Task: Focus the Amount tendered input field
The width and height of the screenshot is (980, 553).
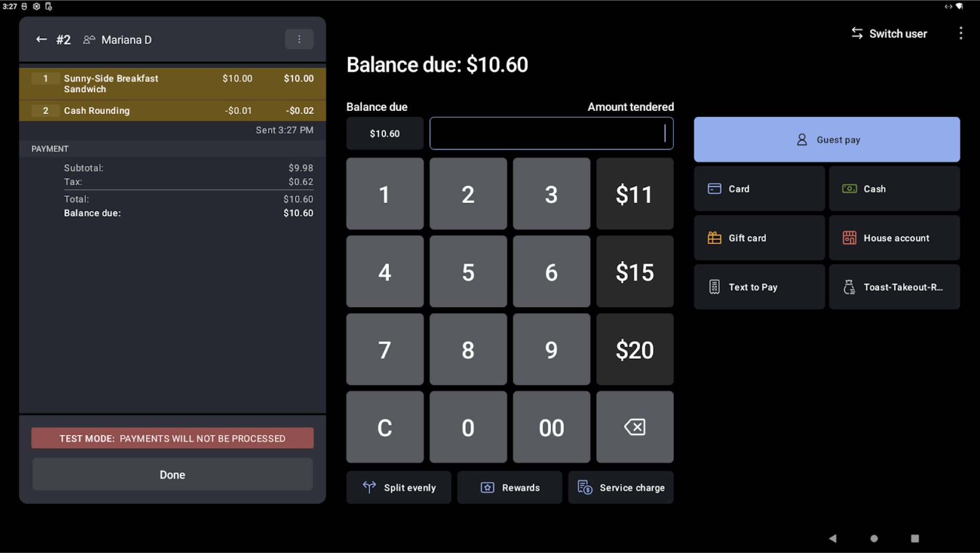Action: (551, 133)
